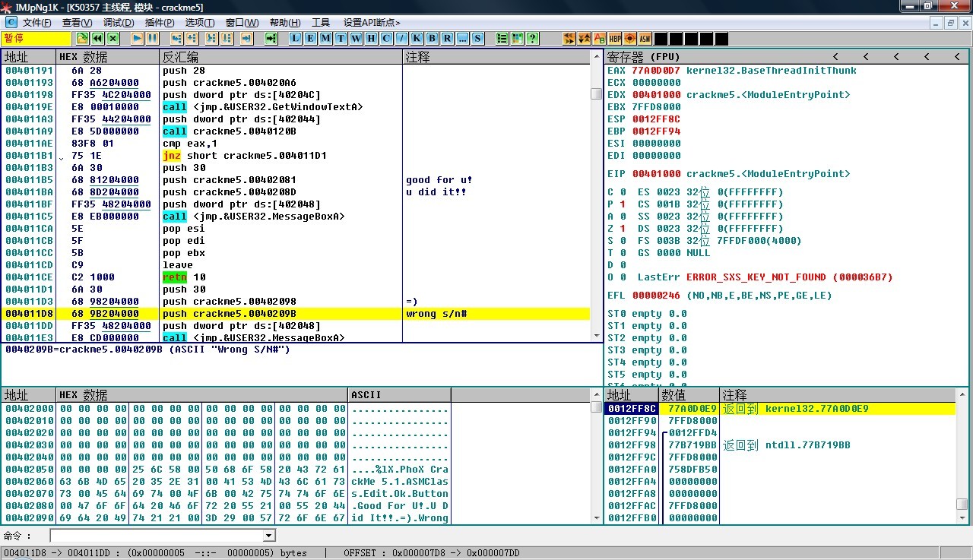Screen dimensions: 973x560
Task: Click 地址 column header in stack pane
Action: [x=632, y=395]
